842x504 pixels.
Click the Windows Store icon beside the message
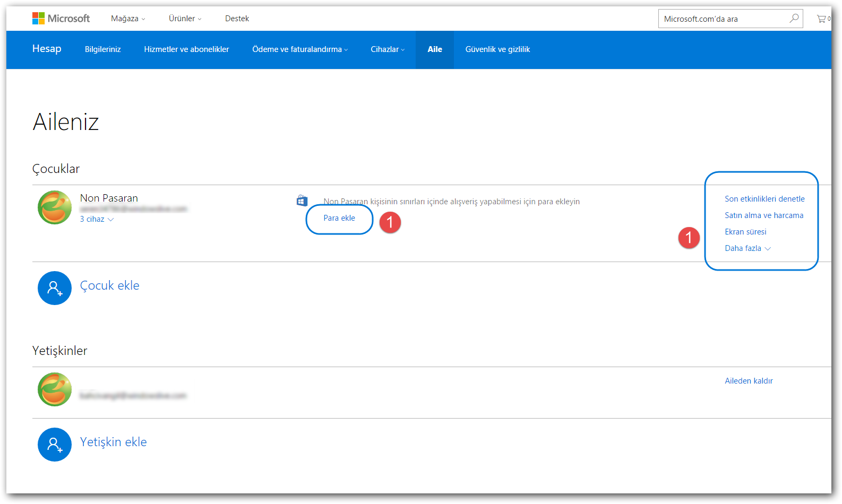tap(302, 201)
